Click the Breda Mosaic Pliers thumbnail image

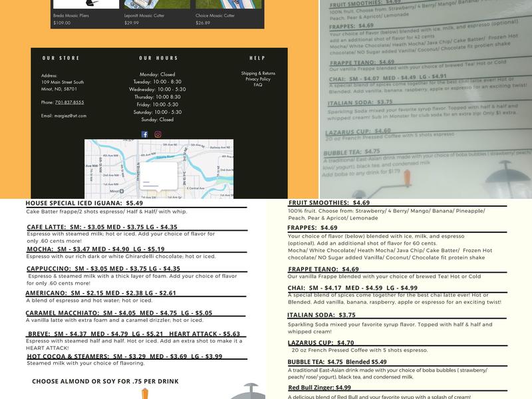(86, 4)
